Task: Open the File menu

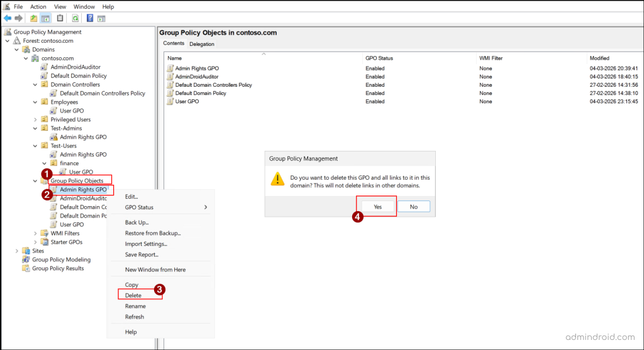Action: [18, 6]
